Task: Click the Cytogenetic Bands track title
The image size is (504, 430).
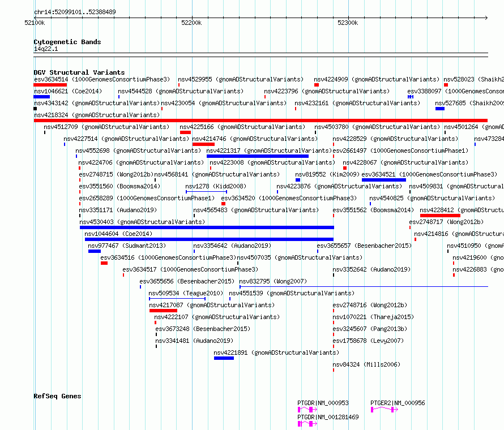Action: (x=67, y=42)
